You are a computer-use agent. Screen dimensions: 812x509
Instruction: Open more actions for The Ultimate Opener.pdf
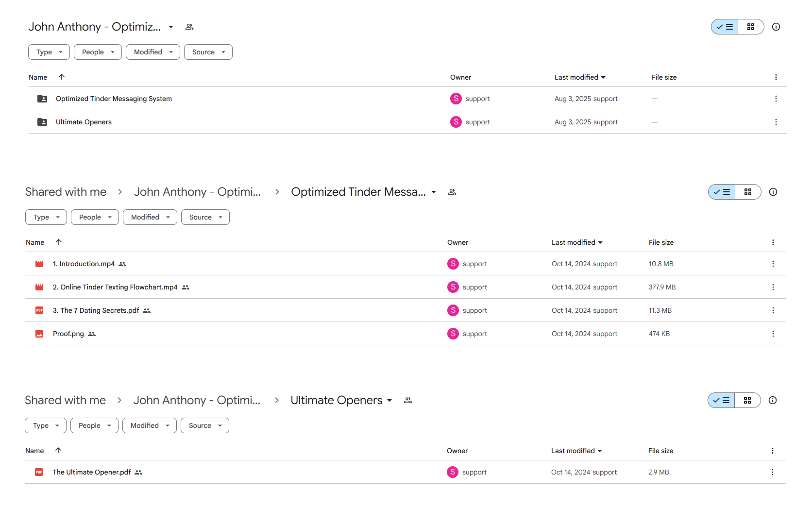(773, 472)
